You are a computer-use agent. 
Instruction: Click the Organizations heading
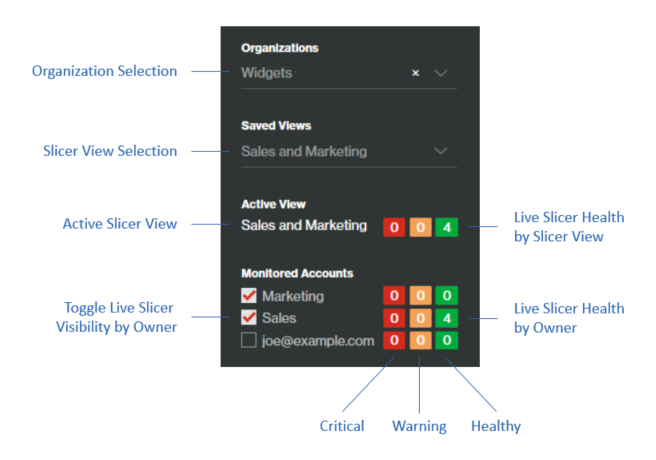280,48
